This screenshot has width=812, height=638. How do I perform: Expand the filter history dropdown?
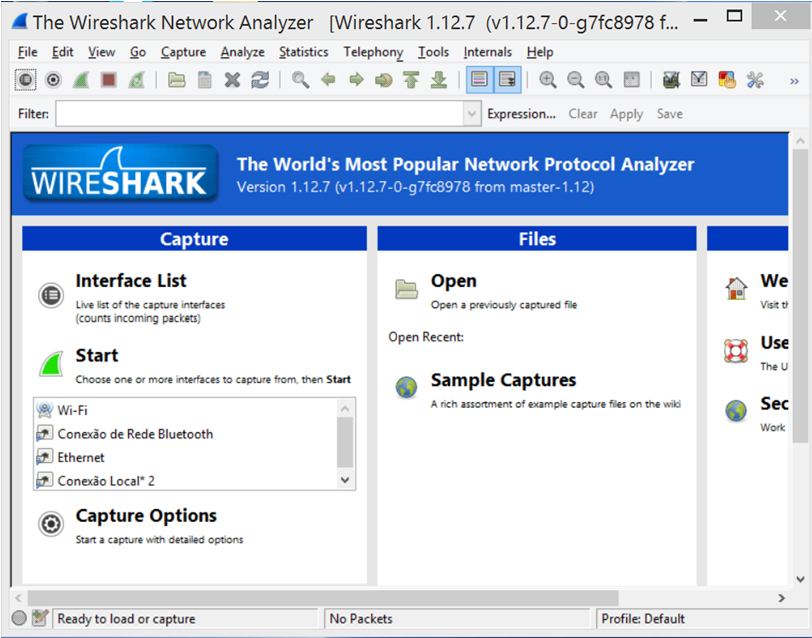tap(472, 114)
